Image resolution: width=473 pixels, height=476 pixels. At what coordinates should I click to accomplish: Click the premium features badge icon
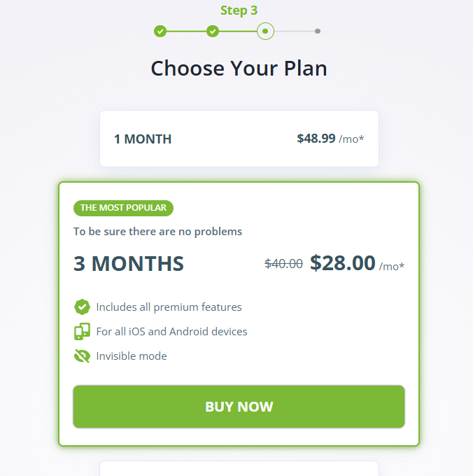(x=82, y=307)
